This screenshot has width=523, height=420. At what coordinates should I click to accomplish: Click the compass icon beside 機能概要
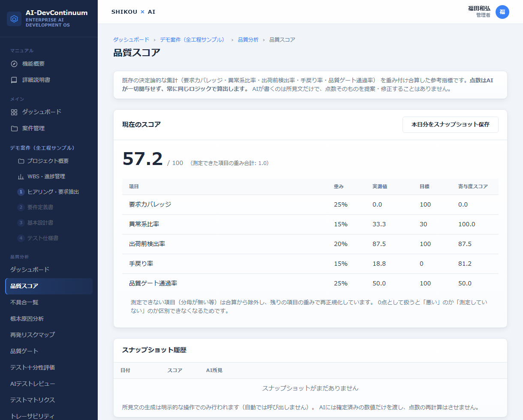[x=14, y=64]
